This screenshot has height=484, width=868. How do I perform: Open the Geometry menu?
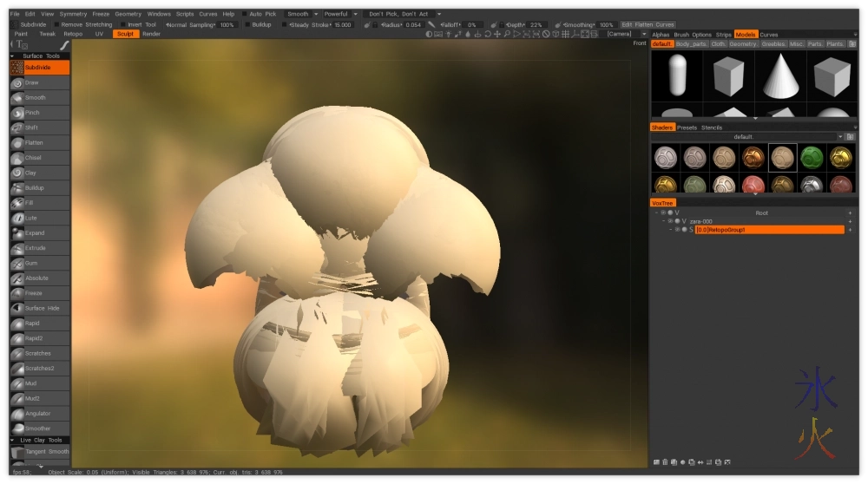pyautogui.click(x=128, y=14)
